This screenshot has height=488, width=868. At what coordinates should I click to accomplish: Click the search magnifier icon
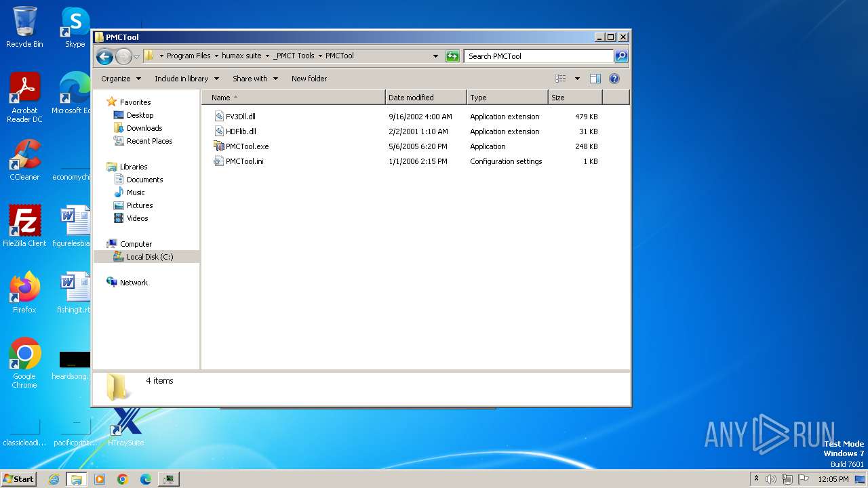(621, 56)
